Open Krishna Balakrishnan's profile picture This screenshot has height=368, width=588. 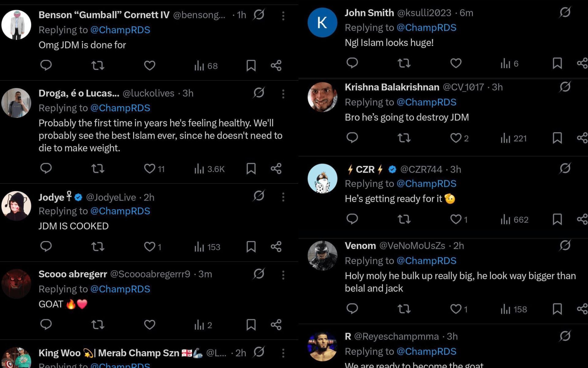tap(322, 97)
